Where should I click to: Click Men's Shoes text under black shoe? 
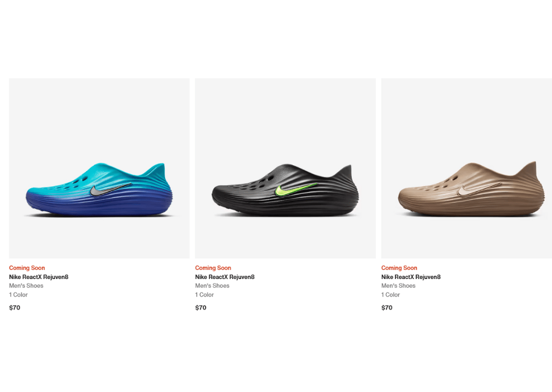point(212,286)
